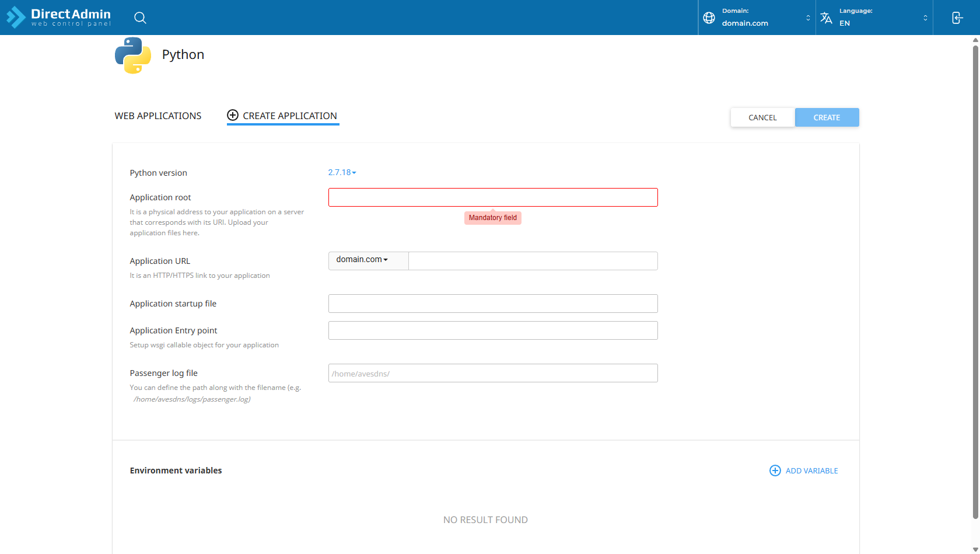This screenshot has width=980, height=554.
Task: Focus the Application root input field
Action: 493,197
